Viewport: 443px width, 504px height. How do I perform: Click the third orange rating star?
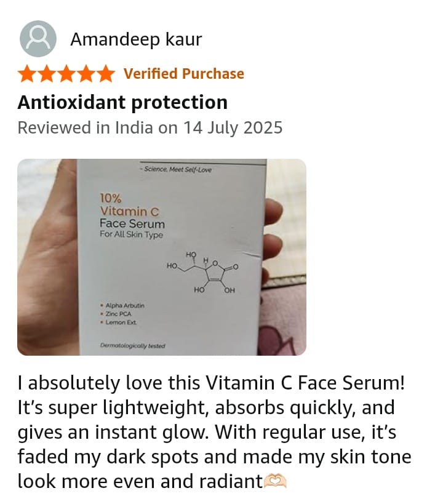point(66,74)
